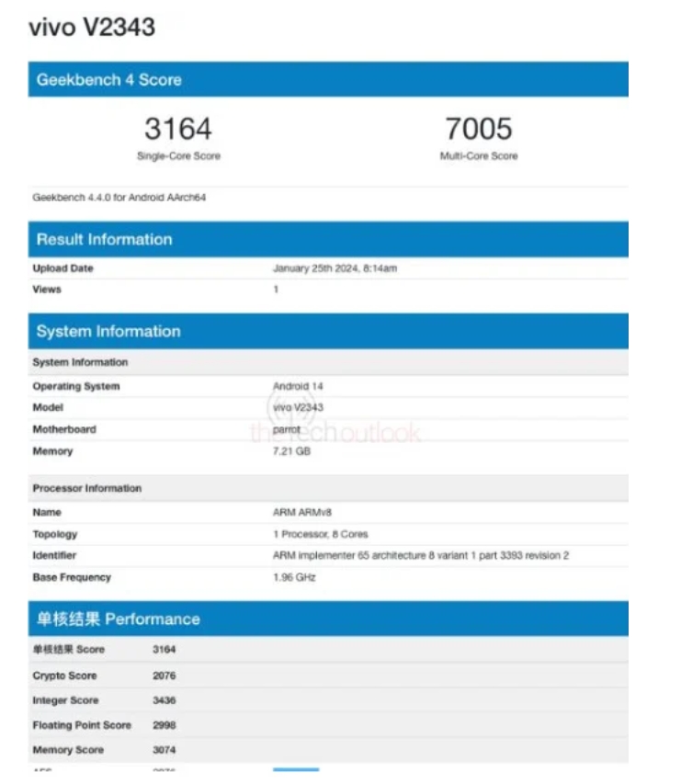Select 'Geekbench 4.4.0 for Android AArch64' text
The width and height of the screenshot is (681, 784).
click(x=119, y=198)
